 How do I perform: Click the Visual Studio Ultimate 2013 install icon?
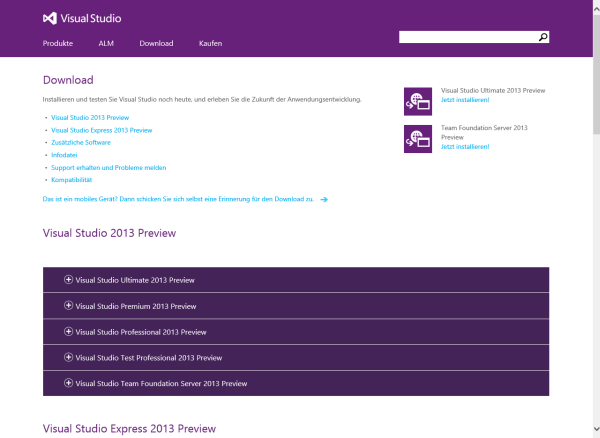pyautogui.click(x=418, y=101)
